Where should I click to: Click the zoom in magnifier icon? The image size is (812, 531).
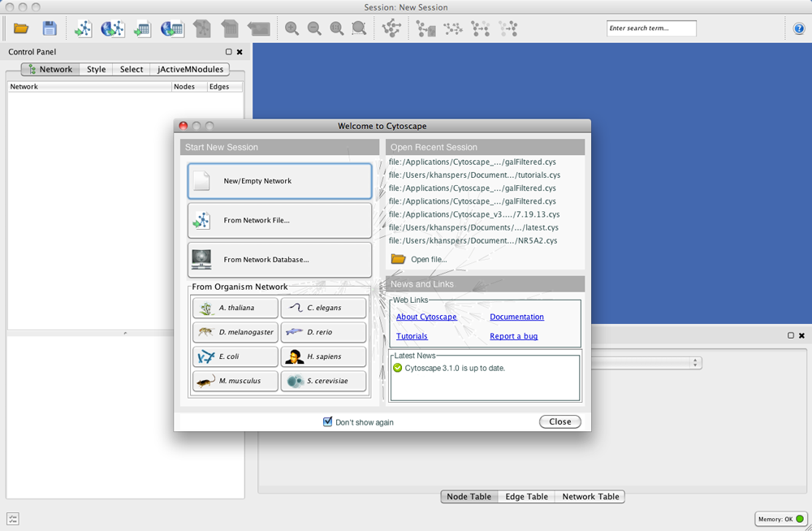292,28
